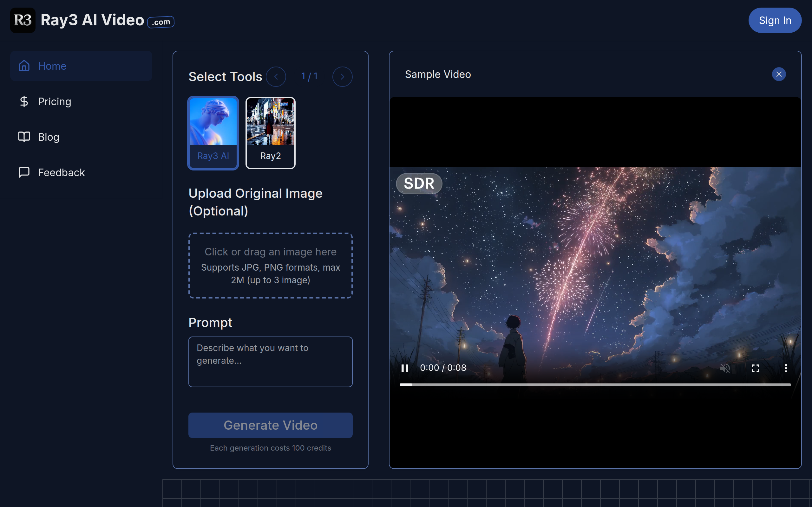The image size is (812, 507).
Task: Close the Sample Video panel
Action: tap(778, 74)
